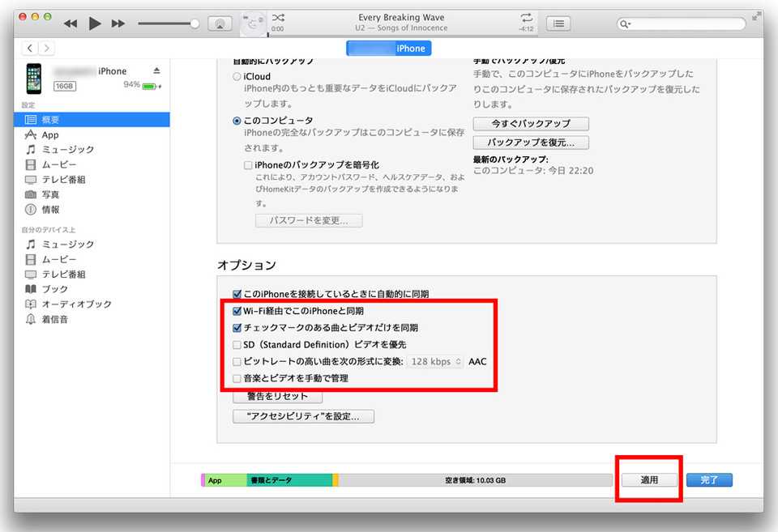Image resolution: width=778 pixels, height=532 pixels.
Task: Click the album artwork placeholder
Action: point(253,23)
